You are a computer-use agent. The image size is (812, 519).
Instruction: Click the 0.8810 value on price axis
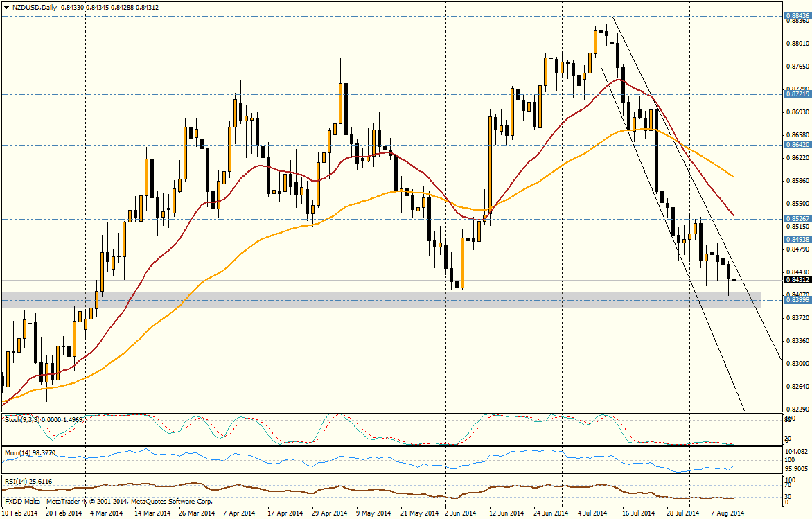(797, 44)
